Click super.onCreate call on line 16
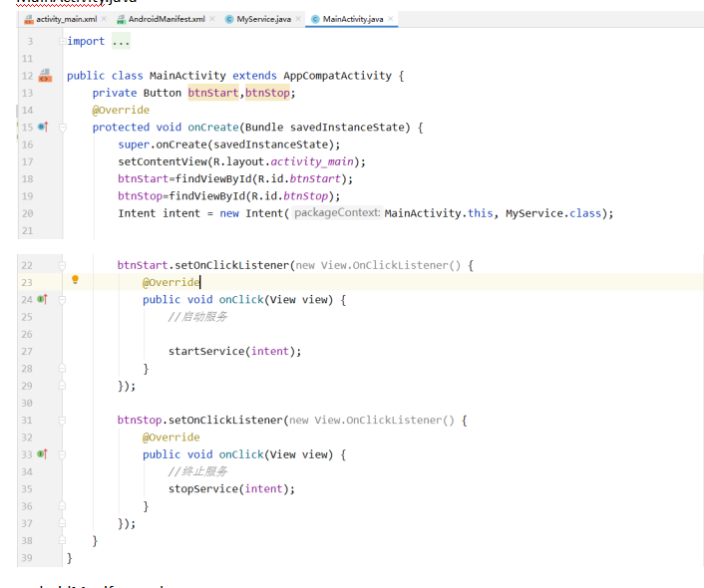 [229, 145]
